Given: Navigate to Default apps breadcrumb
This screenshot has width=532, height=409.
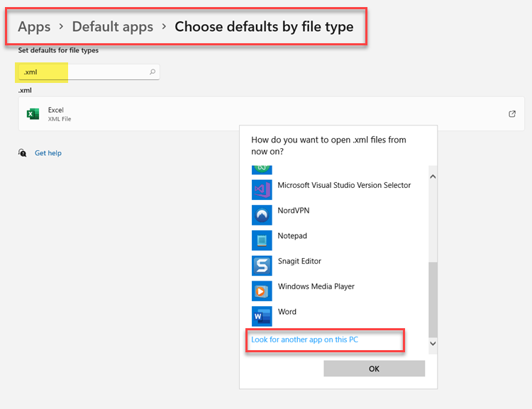Looking at the screenshot, I should [112, 27].
